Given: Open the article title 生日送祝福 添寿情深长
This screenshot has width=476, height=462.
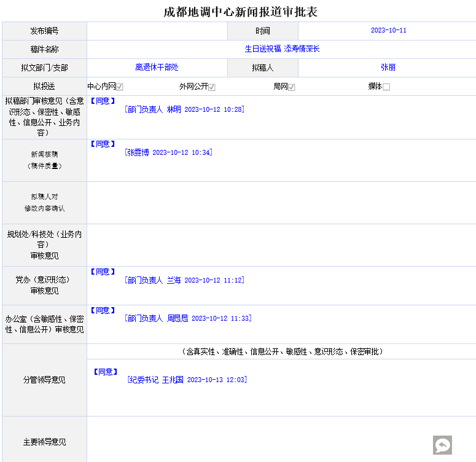Looking at the screenshot, I should tap(282, 49).
